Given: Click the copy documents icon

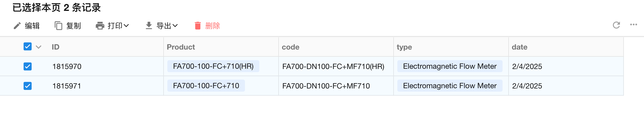Looking at the screenshot, I should (58, 26).
